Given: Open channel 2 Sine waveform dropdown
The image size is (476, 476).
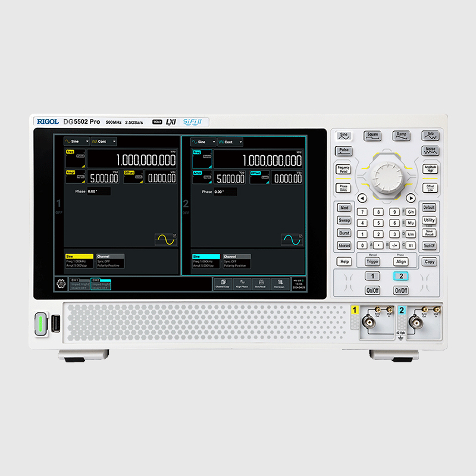Looking at the screenshot, I should [203, 142].
